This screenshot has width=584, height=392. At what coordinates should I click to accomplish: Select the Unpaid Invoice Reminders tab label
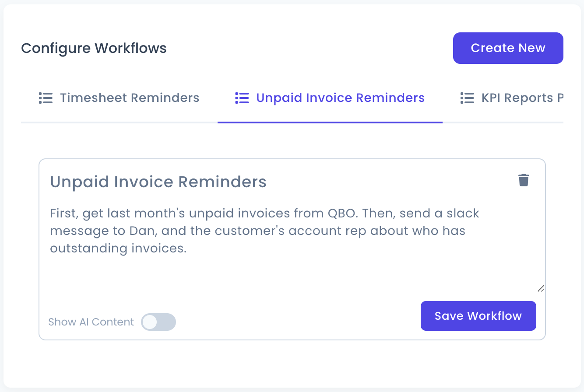[340, 98]
